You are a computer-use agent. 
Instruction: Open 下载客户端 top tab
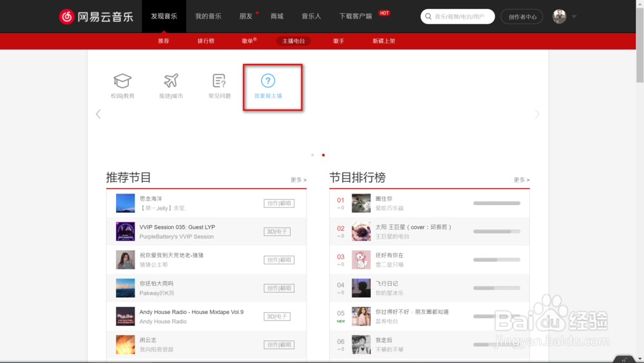(x=355, y=17)
